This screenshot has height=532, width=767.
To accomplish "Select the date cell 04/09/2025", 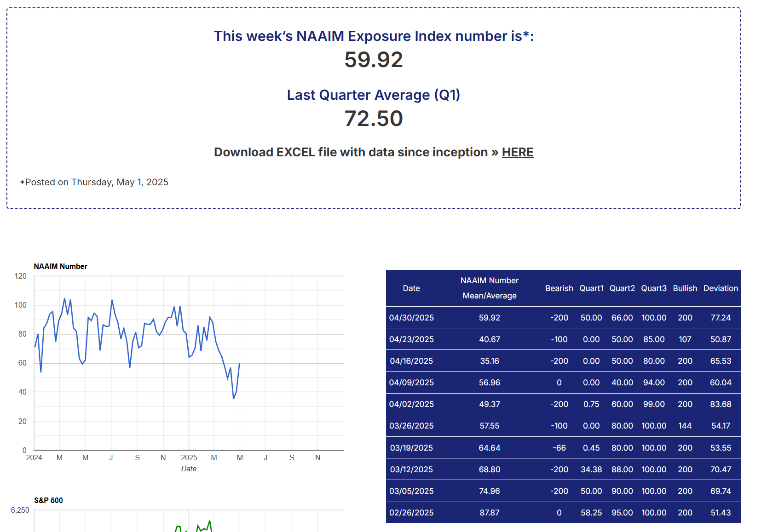I will coord(411,383).
